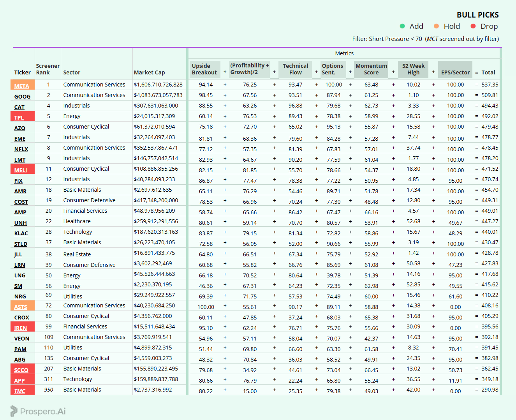
Task: Click the Options Sent. column header
Action: pyautogui.click(x=333, y=69)
